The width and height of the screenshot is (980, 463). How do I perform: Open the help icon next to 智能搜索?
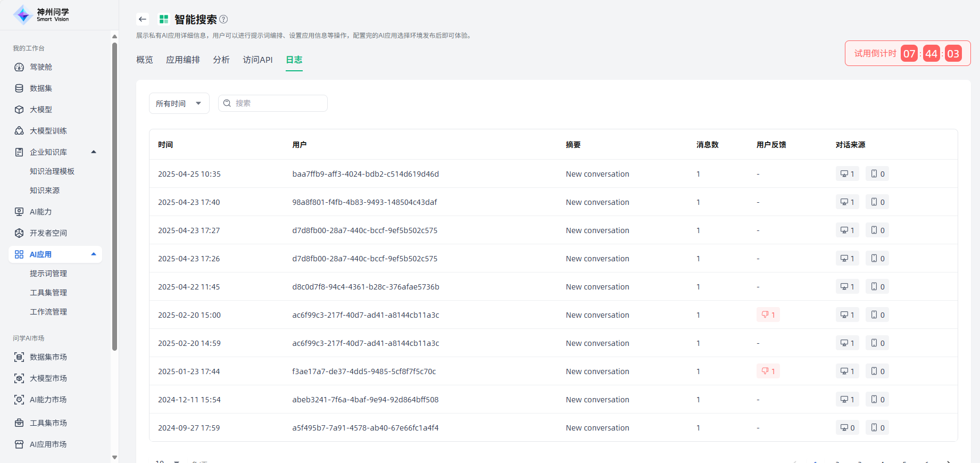(x=223, y=19)
